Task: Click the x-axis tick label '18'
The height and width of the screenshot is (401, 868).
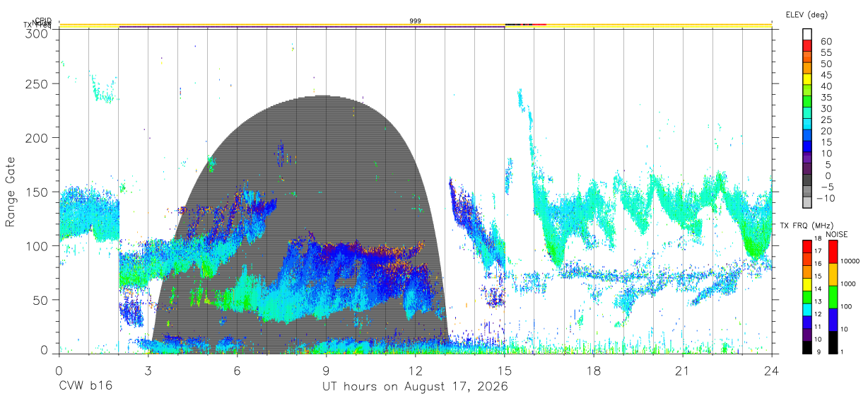Action: pyautogui.click(x=594, y=371)
